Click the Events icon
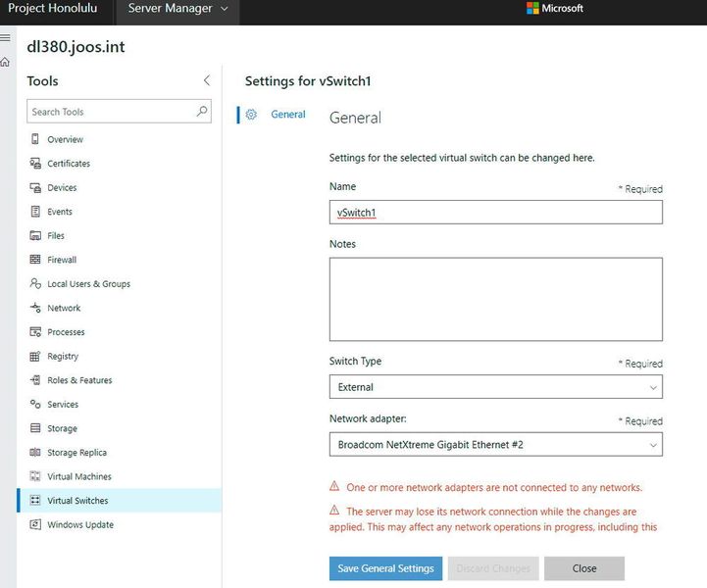Image resolution: width=707 pixels, height=588 pixels. point(34,212)
